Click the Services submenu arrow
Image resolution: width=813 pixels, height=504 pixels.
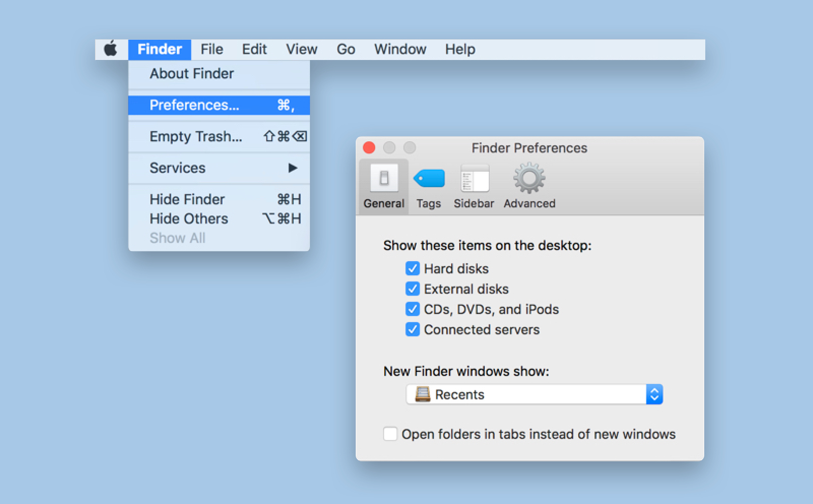pyautogui.click(x=293, y=168)
